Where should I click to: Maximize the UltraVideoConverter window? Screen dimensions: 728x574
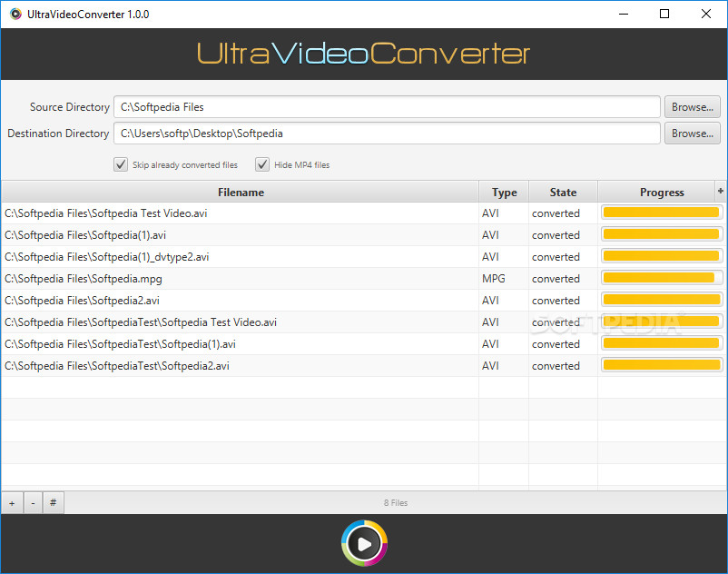tap(664, 14)
